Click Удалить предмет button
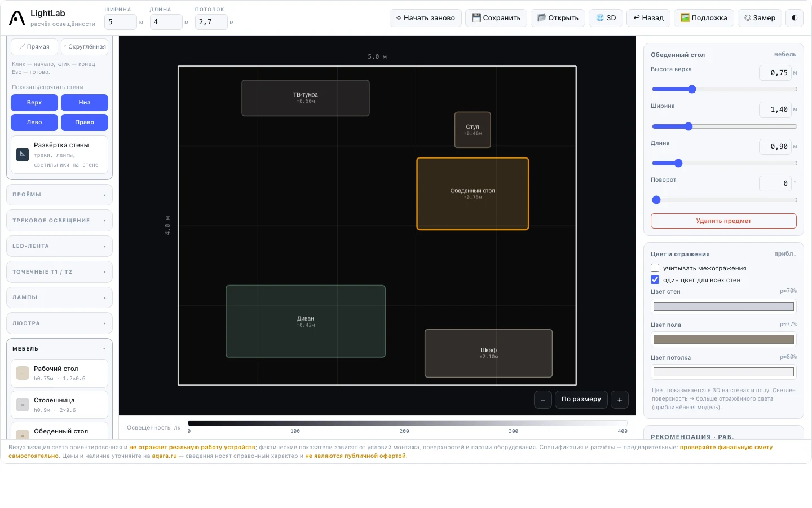 [723, 221]
